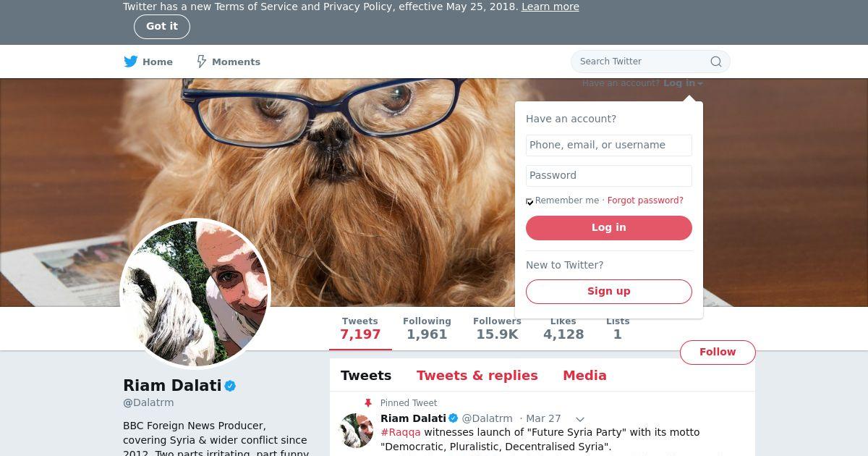Click the Twitter bird Home icon
Image resolution: width=868 pixels, height=456 pixels.
130,62
